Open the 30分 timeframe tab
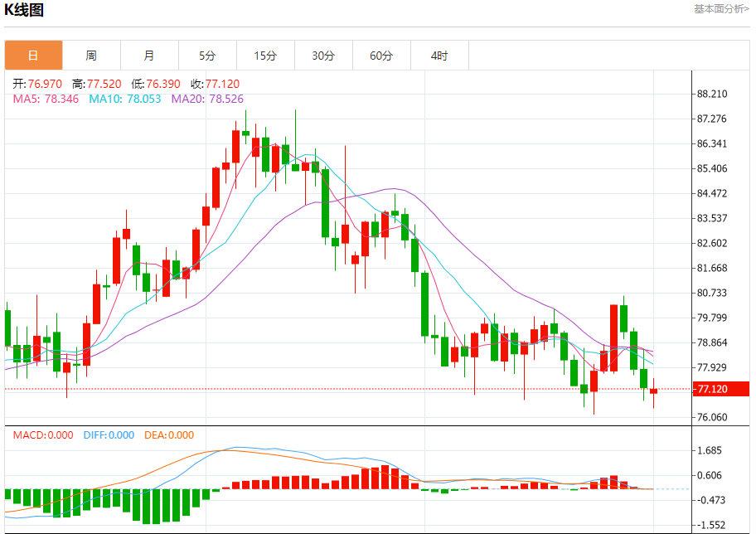This screenshot has height=534, width=756. tap(323, 56)
